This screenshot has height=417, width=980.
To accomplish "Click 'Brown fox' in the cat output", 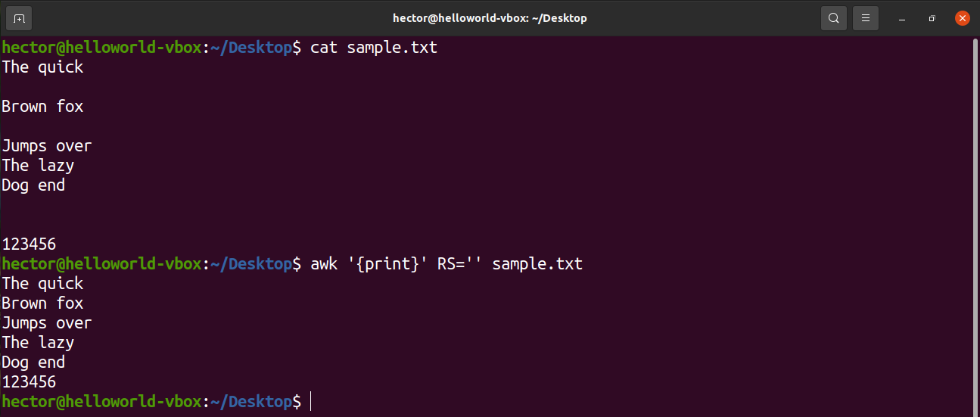I will pos(42,107).
